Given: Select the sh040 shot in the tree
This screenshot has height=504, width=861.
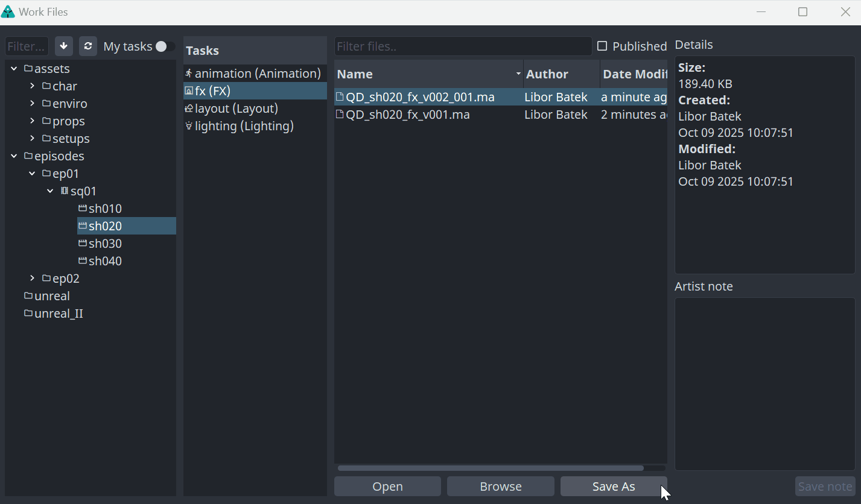Looking at the screenshot, I should (105, 261).
